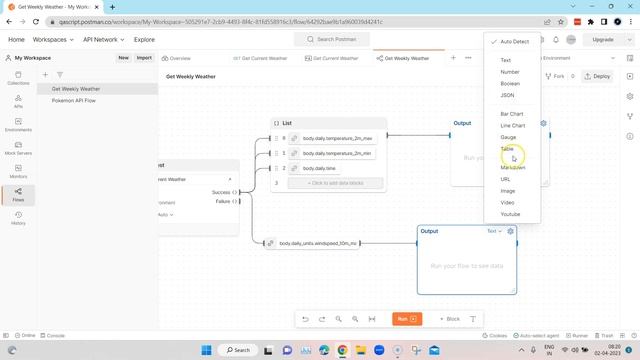This screenshot has height=360, width=640.
Task: Open Flows in the sidebar
Action: pos(18,195)
